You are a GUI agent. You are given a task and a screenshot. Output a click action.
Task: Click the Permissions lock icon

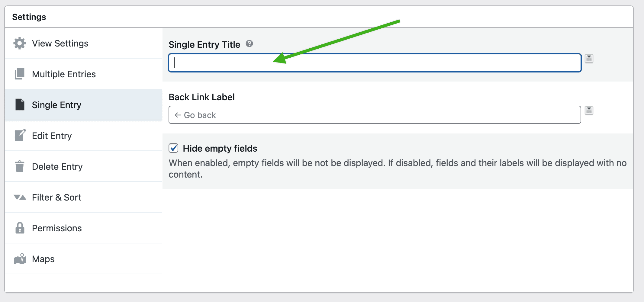(x=20, y=228)
